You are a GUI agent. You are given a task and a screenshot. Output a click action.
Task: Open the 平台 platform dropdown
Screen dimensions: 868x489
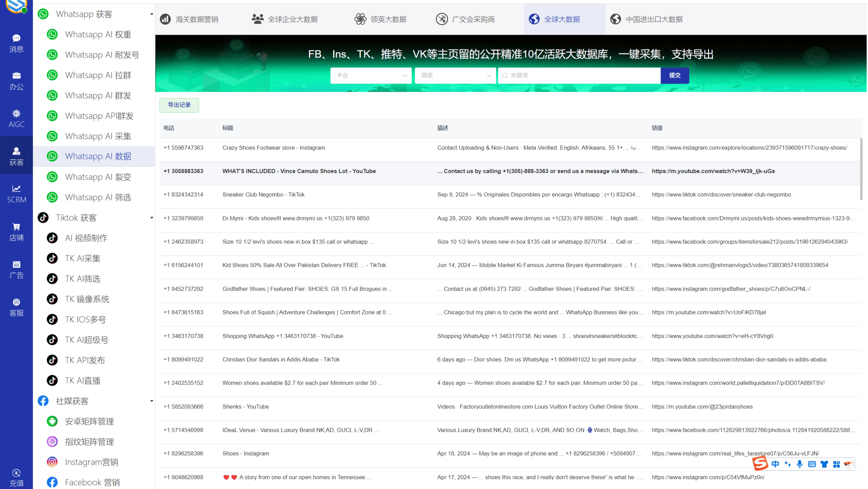[371, 75]
